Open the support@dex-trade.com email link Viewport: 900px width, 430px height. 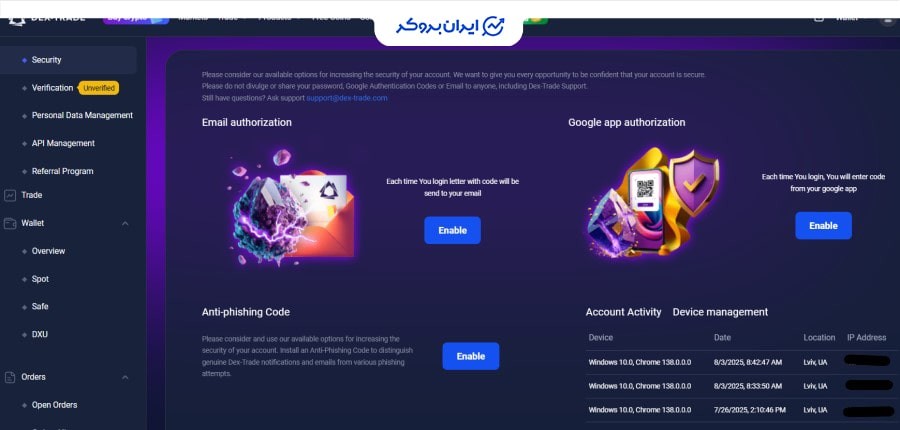click(x=347, y=98)
